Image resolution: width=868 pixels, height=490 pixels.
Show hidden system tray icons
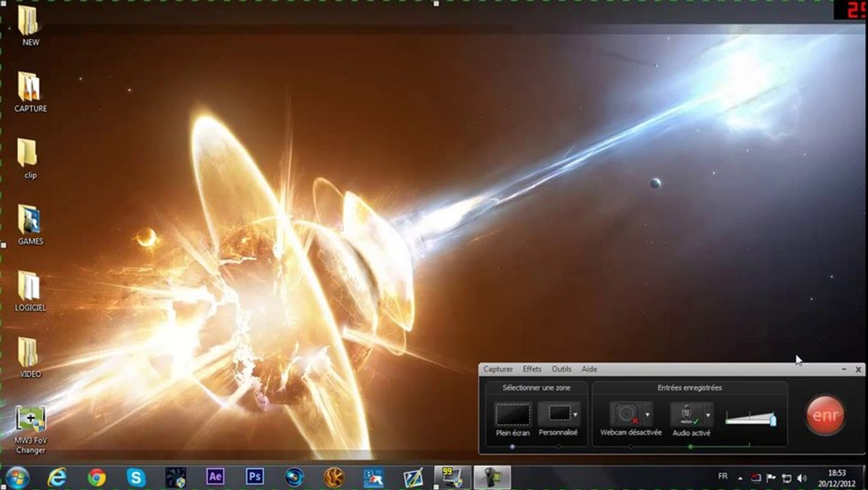pos(741,477)
